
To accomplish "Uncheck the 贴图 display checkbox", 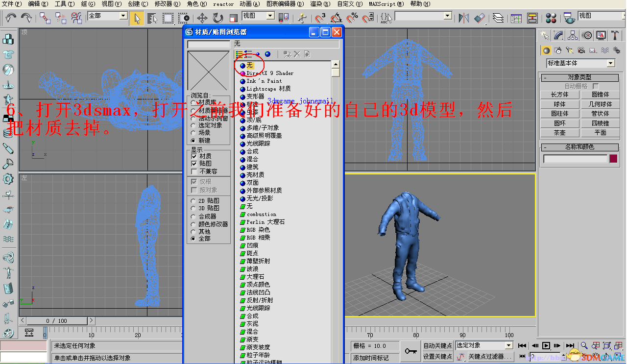I will point(194,164).
